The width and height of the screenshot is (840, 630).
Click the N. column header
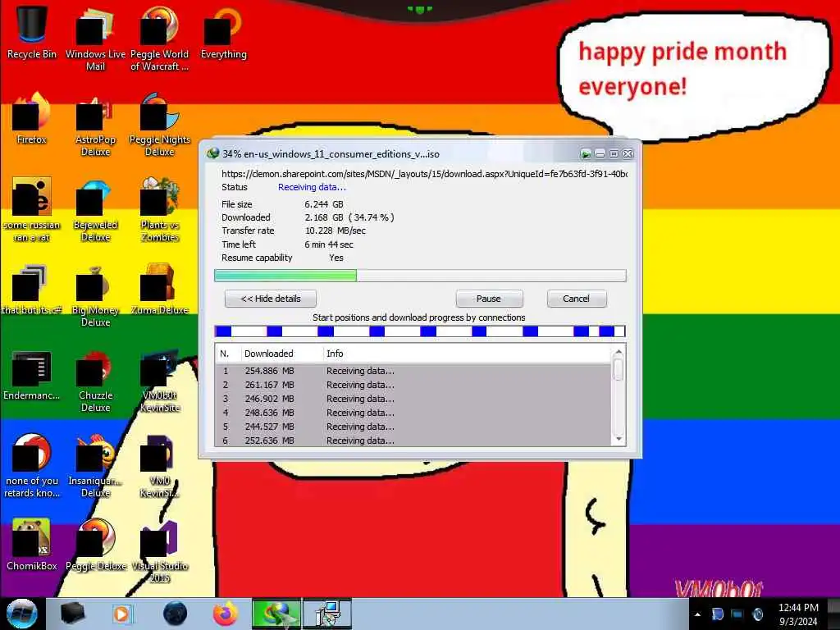pos(228,354)
